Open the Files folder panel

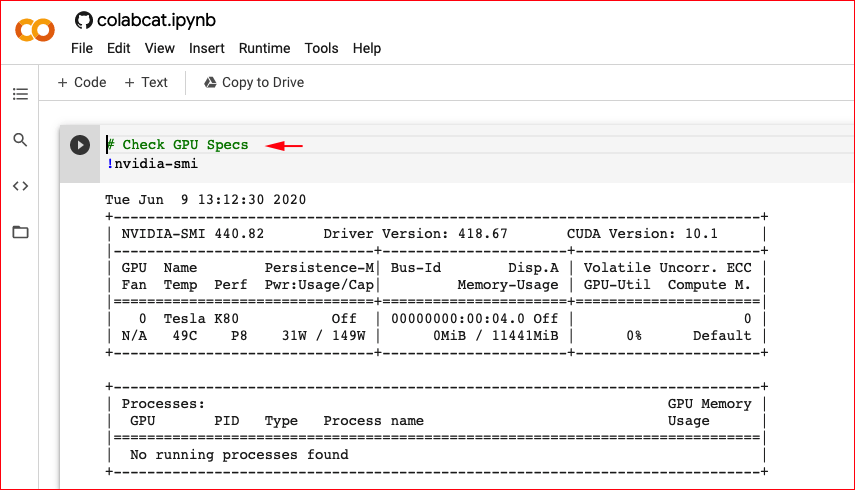[20, 232]
